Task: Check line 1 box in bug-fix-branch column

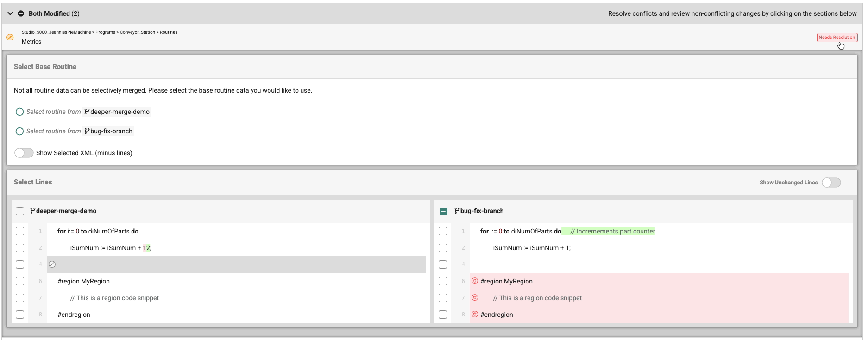Action: pos(443,231)
